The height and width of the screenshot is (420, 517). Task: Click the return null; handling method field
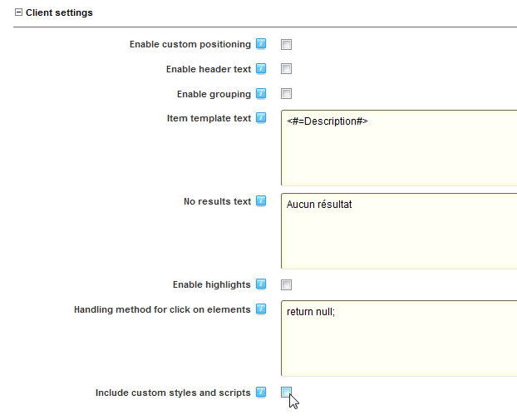click(x=399, y=338)
